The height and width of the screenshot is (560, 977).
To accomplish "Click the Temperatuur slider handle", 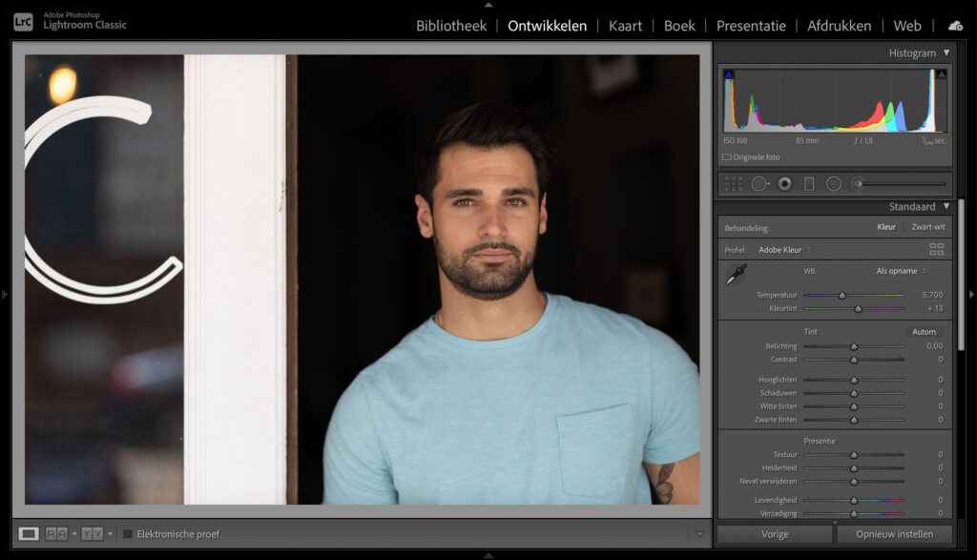I will tap(842, 295).
